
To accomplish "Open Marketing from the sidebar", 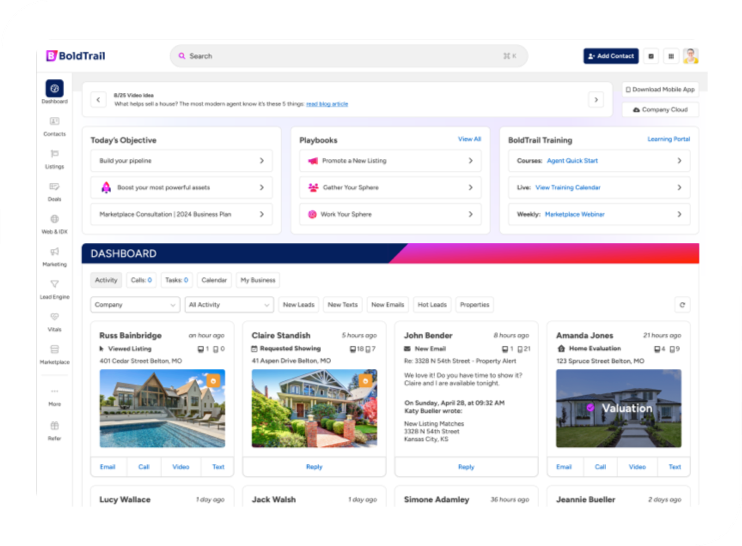I will pos(54,256).
